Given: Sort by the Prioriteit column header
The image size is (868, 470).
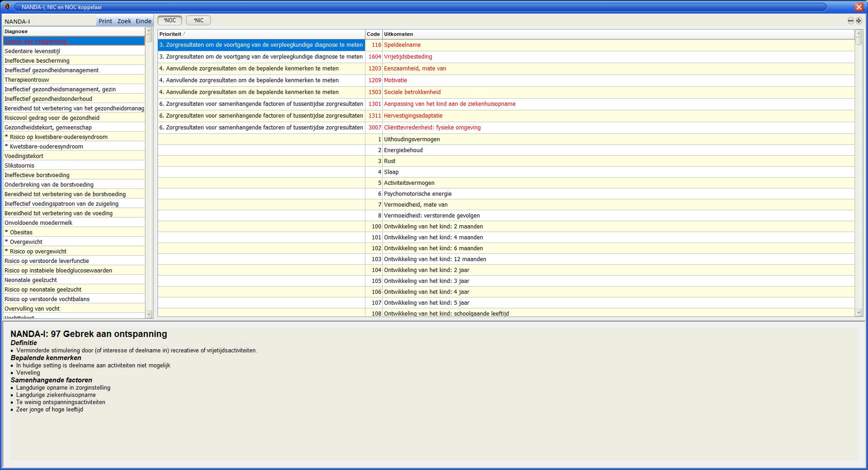Looking at the screenshot, I should (170, 34).
